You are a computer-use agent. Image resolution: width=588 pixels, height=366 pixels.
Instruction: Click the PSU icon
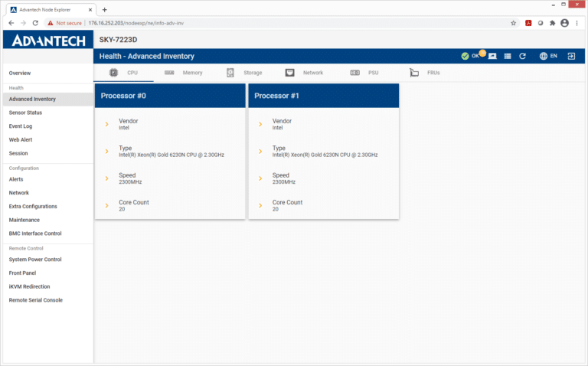[354, 73]
